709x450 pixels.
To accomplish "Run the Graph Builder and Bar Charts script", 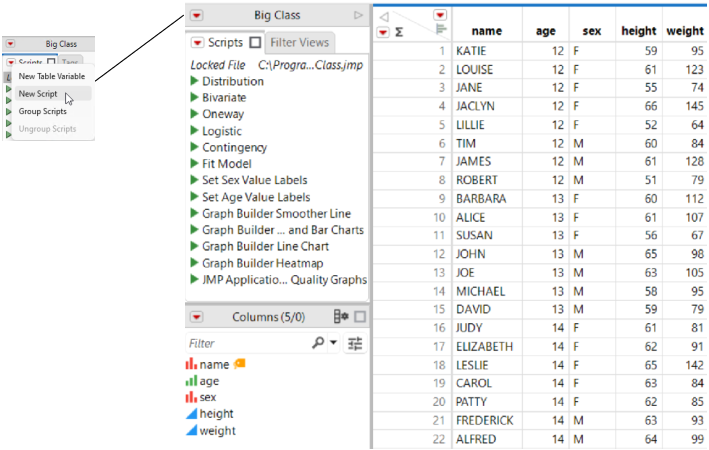I will coord(194,230).
